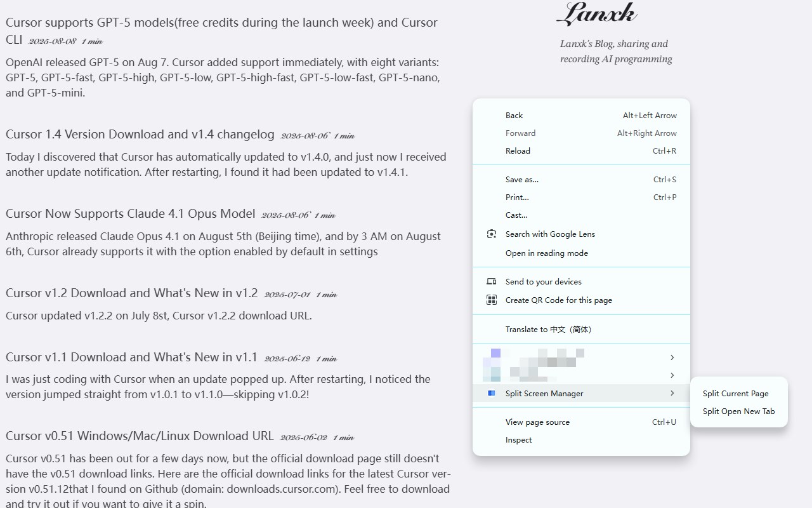Viewport: 812px width, 508px height.
Task: Click the Lanxk blog logo title
Action: point(597,14)
